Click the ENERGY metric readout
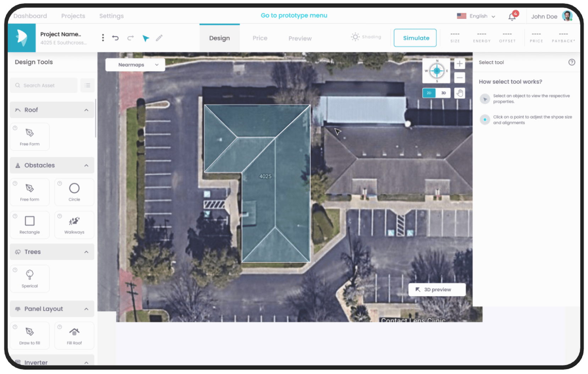This screenshot has width=588, height=374. (482, 37)
